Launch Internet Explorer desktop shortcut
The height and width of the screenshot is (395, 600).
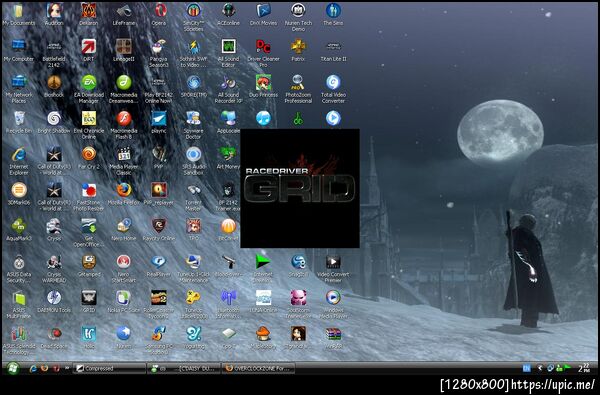[18, 161]
